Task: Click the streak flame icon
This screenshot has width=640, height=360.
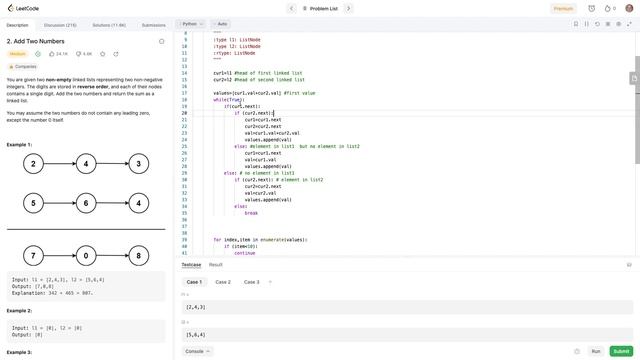Action: tap(608, 8)
